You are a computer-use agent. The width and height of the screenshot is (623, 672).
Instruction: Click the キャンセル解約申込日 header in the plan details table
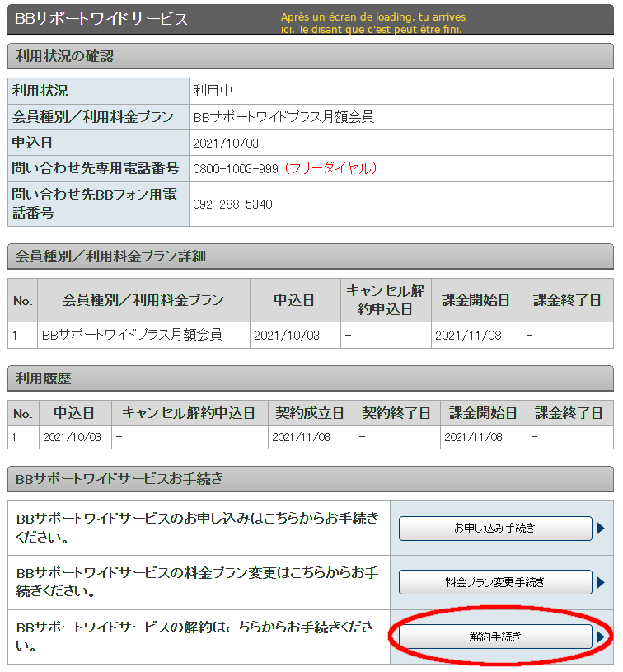pyautogui.click(x=385, y=301)
